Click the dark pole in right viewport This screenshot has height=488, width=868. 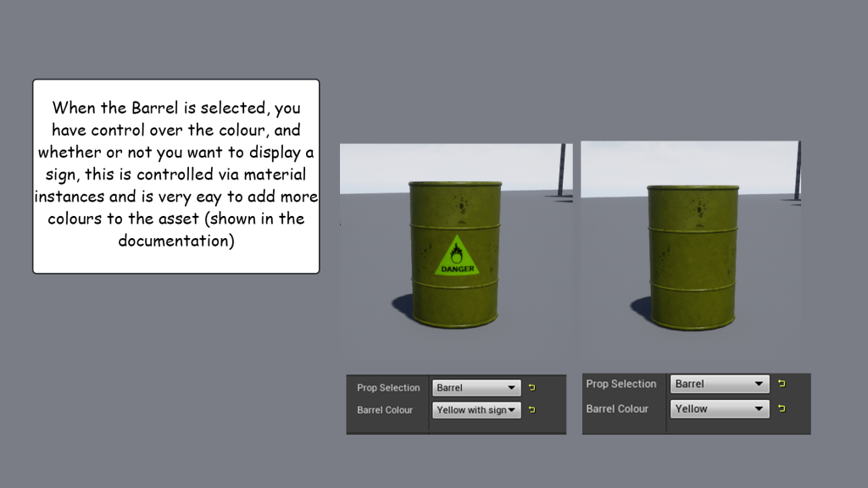pos(798,169)
